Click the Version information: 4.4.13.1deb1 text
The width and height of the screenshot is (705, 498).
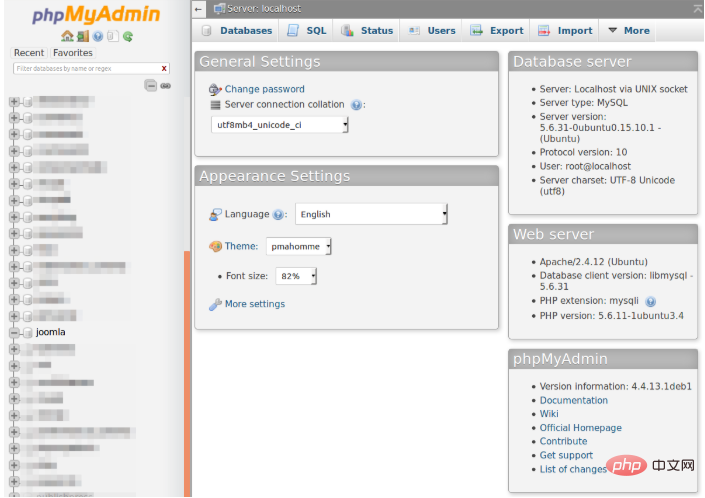(616, 387)
